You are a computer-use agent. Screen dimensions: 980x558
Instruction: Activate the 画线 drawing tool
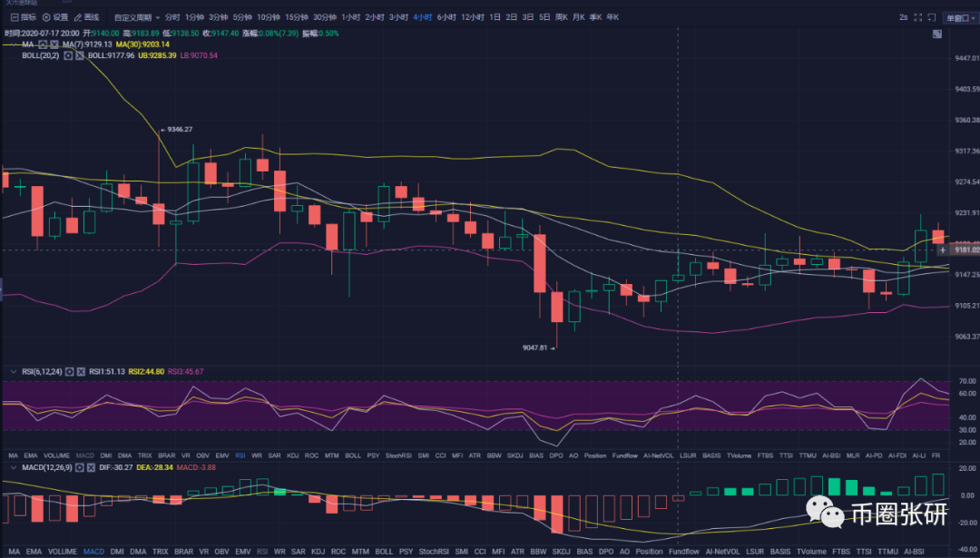(87, 17)
